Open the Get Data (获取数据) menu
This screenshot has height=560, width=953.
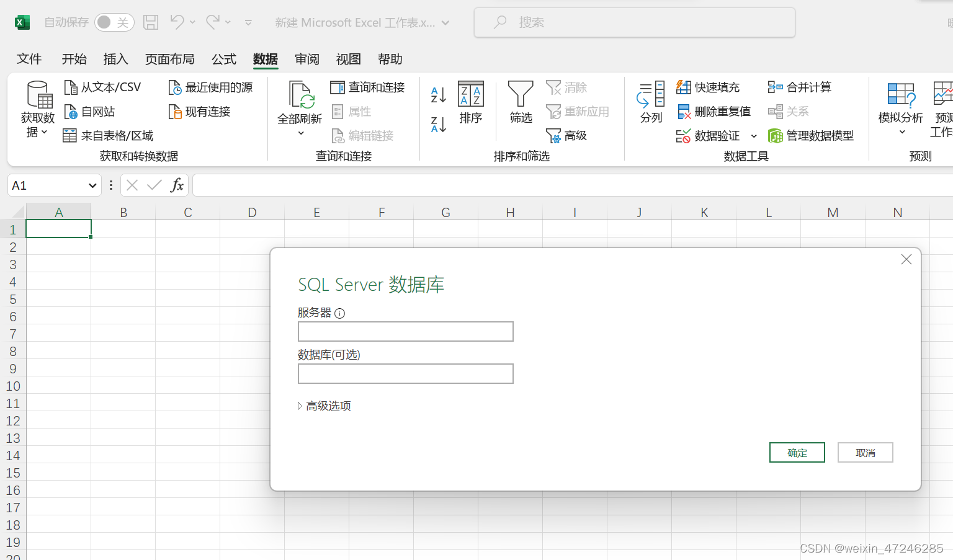click(37, 109)
